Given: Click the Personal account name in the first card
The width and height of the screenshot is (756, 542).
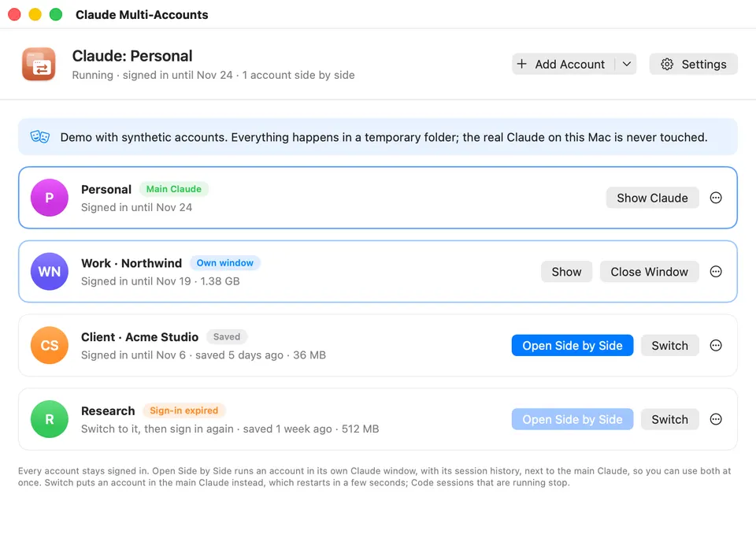Looking at the screenshot, I should pos(106,190).
